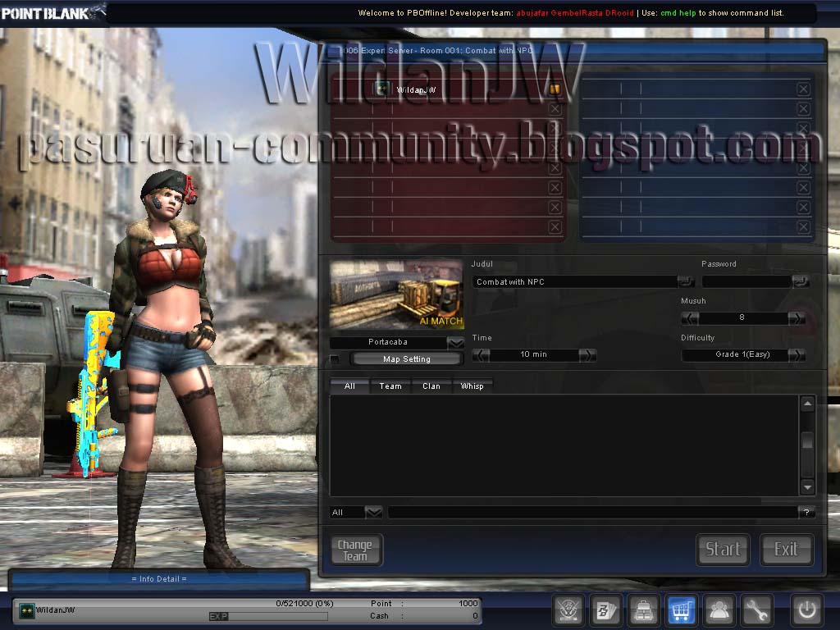The height and width of the screenshot is (630, 840).
Task: Click the WildanJW name in the bottom status bar
Action: click(55, 610)
